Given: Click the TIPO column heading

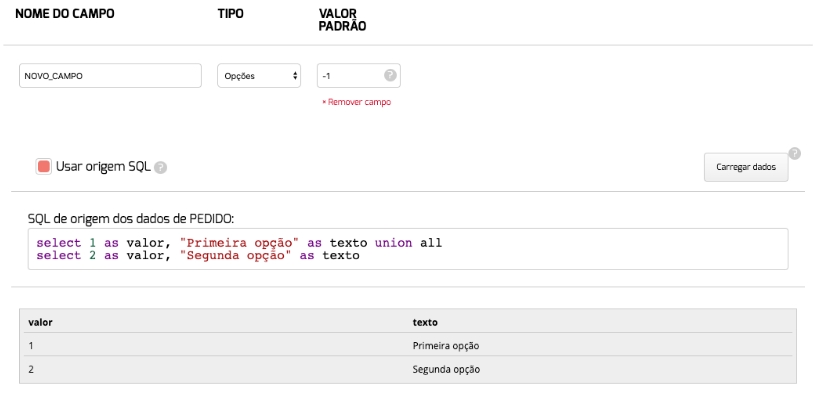Looking at the screenshot, I should coord(230,14).
